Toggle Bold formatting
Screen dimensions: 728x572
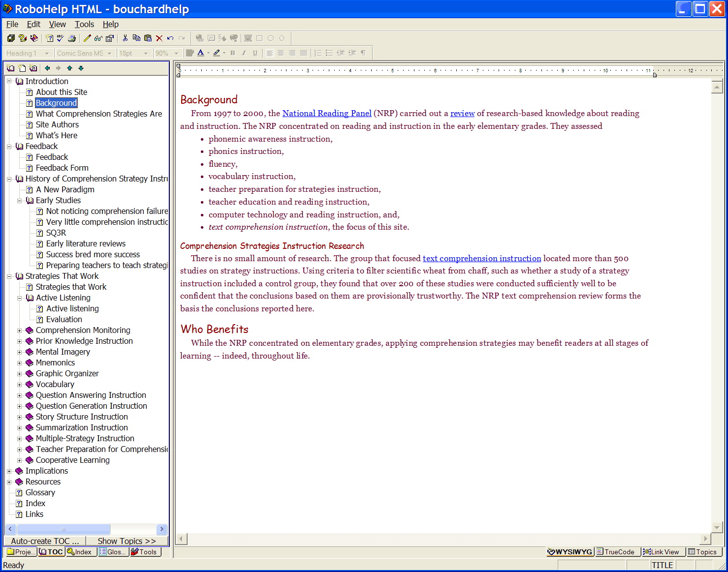232,53
